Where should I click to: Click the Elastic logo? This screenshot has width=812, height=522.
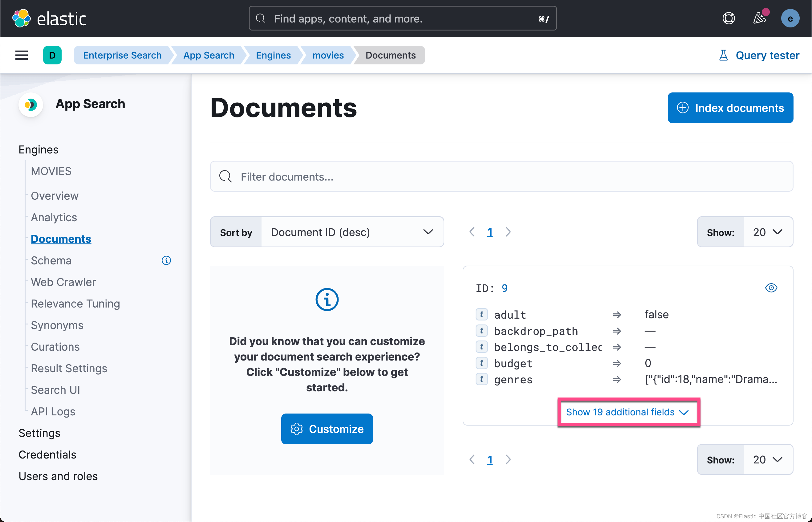(50, 18)
